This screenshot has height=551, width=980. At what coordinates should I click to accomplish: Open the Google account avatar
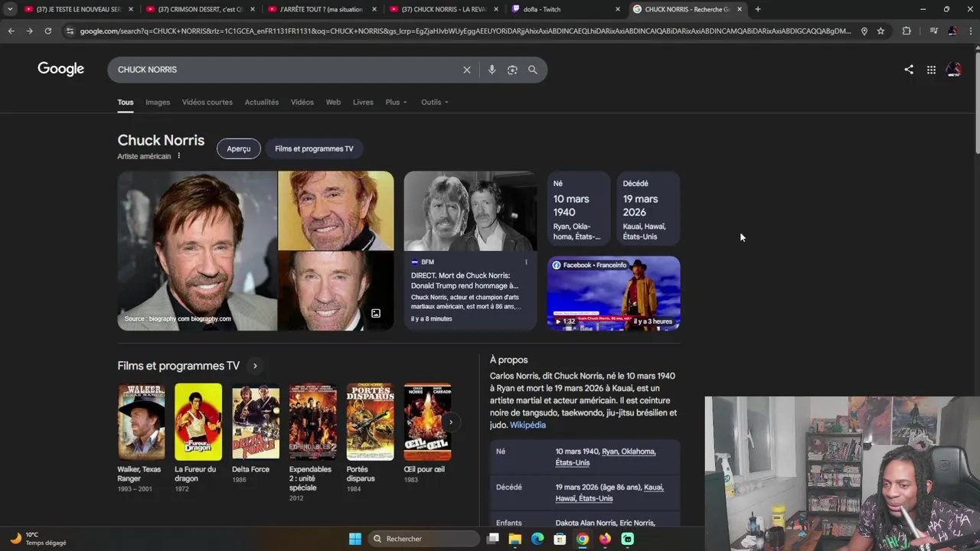954,70
